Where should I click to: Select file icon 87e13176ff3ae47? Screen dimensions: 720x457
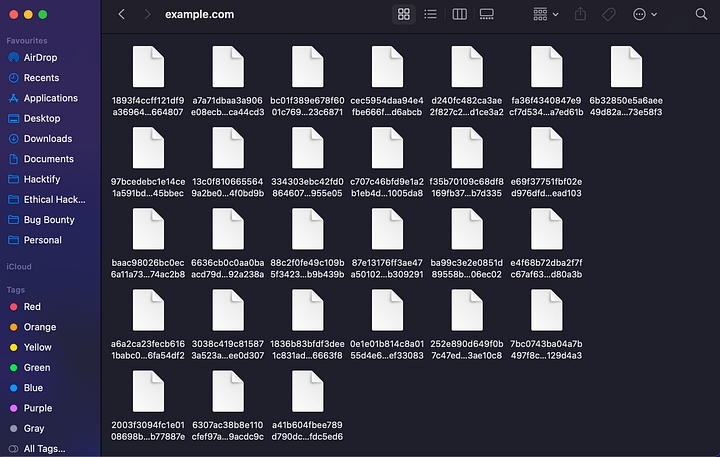pyautogui.click(x=387, y=229)
